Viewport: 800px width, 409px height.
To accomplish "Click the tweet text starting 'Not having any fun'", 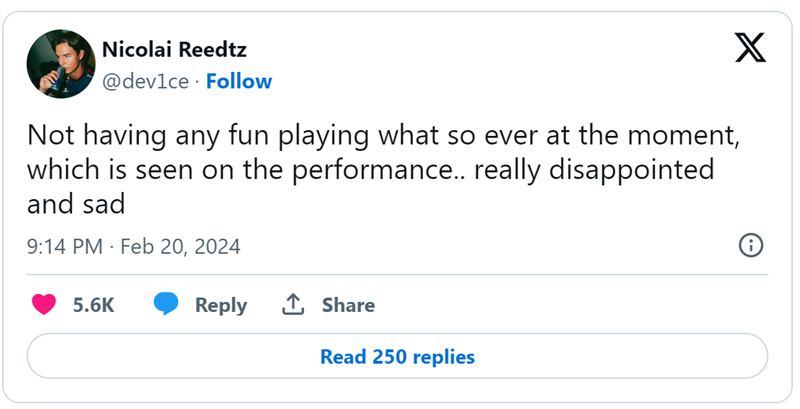I will coord(384,170).
